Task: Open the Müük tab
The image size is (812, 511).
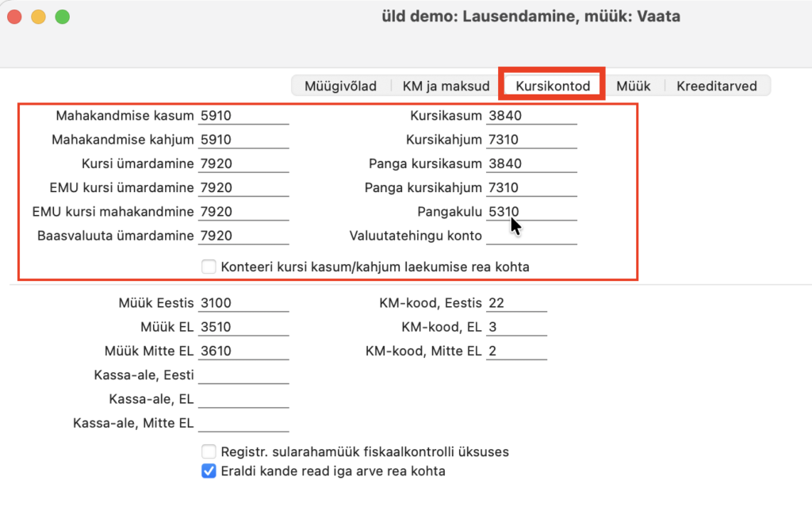Action: pyautogui.click(x=633, y=86)
